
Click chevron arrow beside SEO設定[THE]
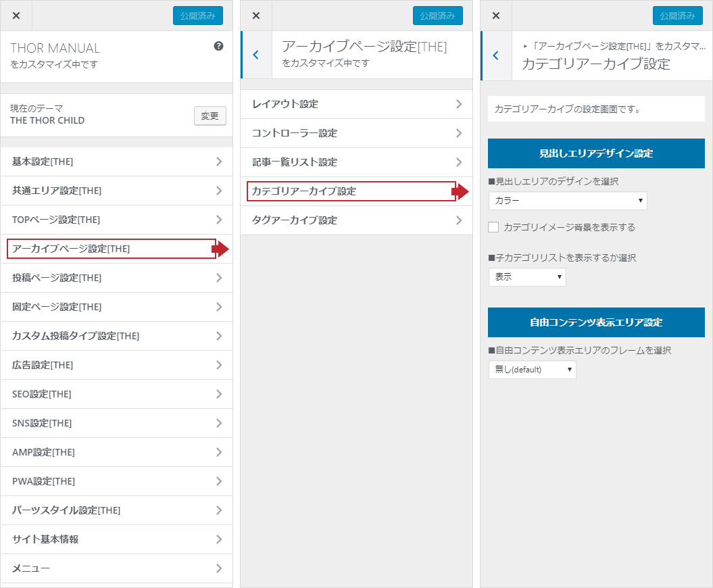[218, 394]
